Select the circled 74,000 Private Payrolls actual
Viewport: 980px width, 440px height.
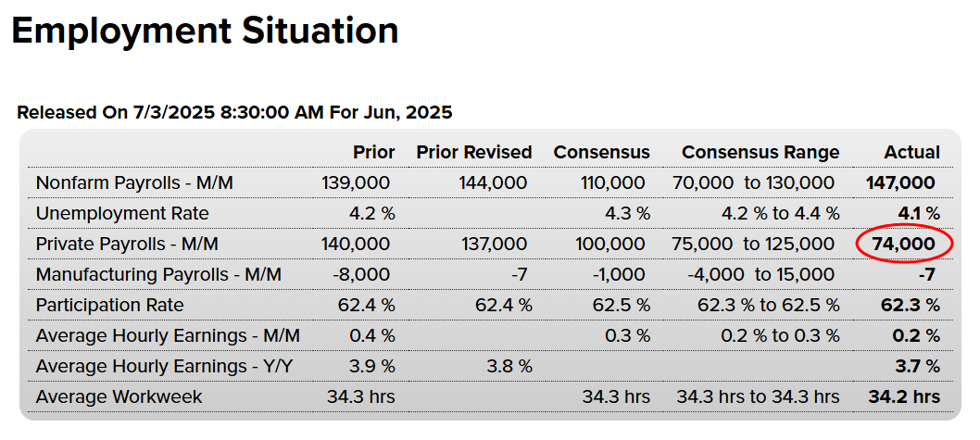coord(904,244)
